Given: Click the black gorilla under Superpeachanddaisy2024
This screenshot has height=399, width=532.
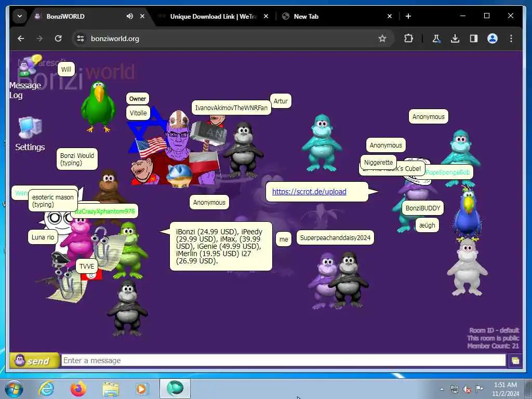Looking at the screenshot, I should [x=349, y=280].
